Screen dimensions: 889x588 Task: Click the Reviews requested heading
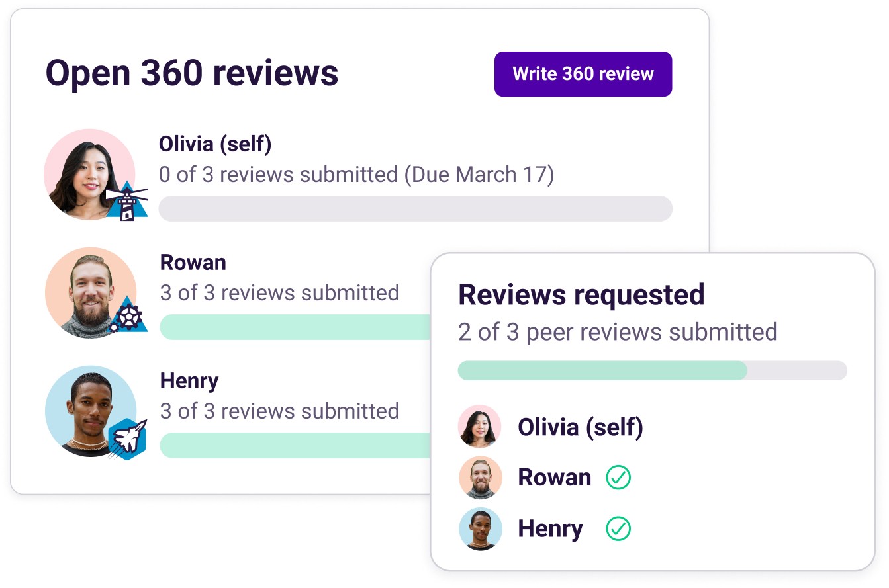coord(581,295)
